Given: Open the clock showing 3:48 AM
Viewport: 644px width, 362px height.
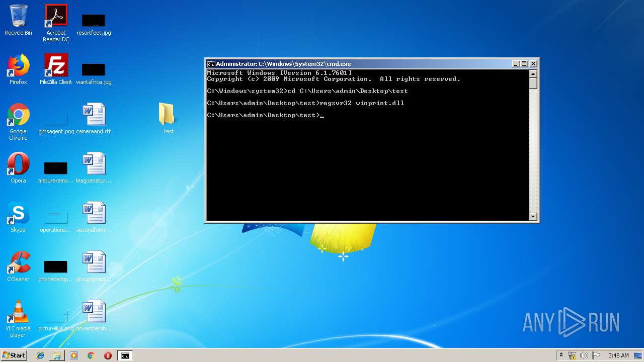Looking at the screenshot, I should [x=618, y=355].
